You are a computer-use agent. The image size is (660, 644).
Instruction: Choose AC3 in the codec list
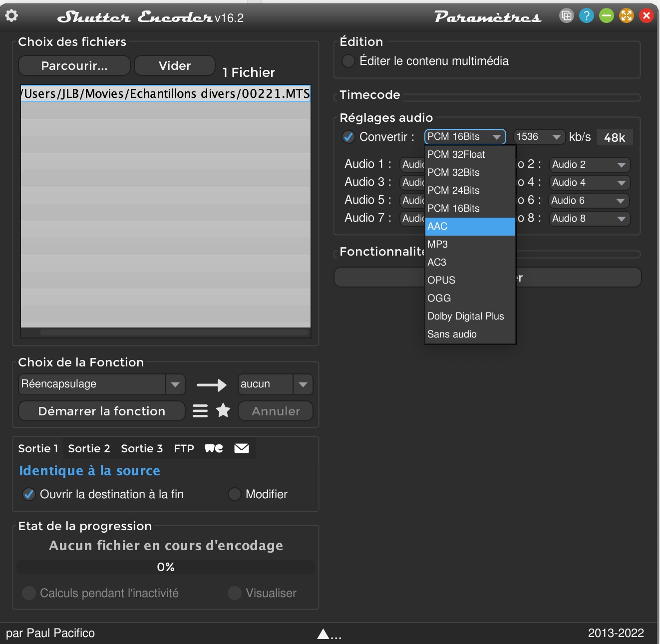click(470, 263)
